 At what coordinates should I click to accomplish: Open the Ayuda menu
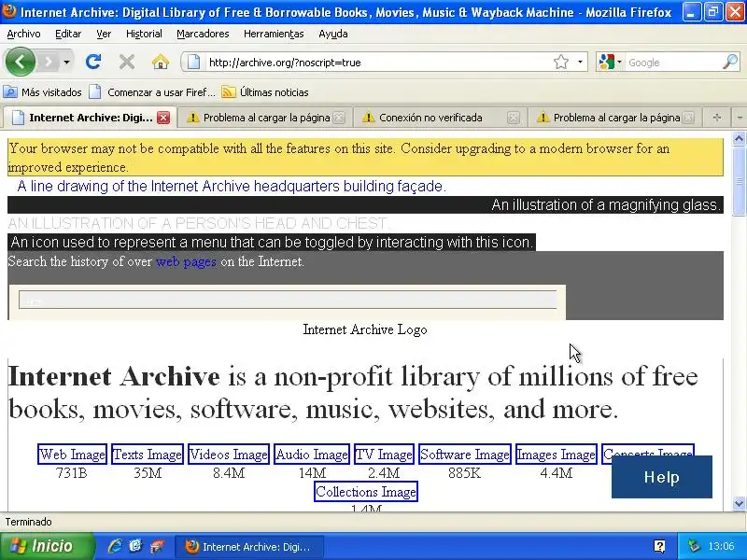333,34
